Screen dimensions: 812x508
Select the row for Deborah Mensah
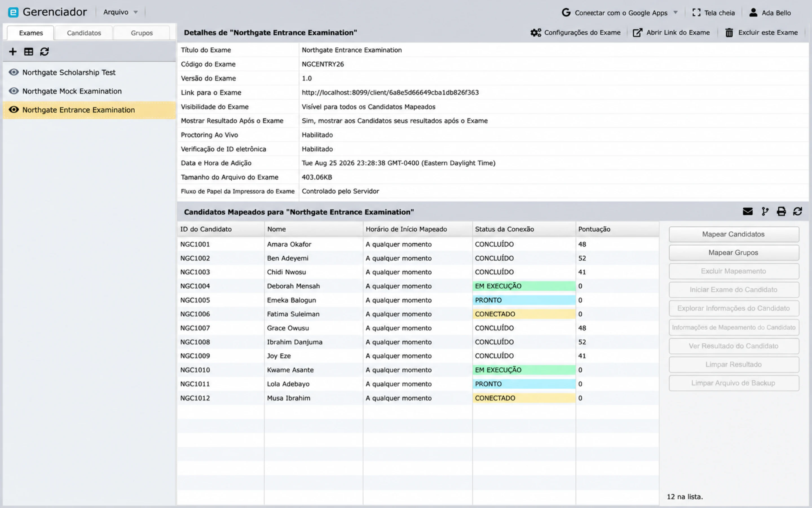tap(418, 286)
